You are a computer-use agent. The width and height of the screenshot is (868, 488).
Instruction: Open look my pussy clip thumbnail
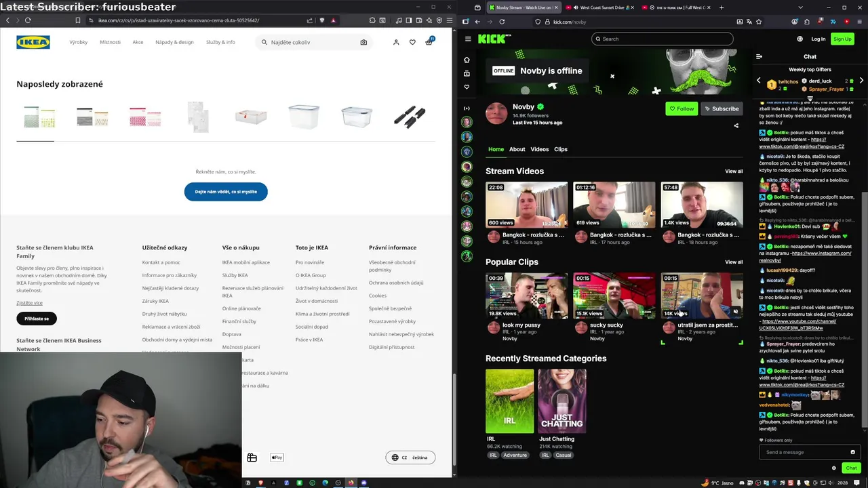pyautogui.click(x=527, y=296)
